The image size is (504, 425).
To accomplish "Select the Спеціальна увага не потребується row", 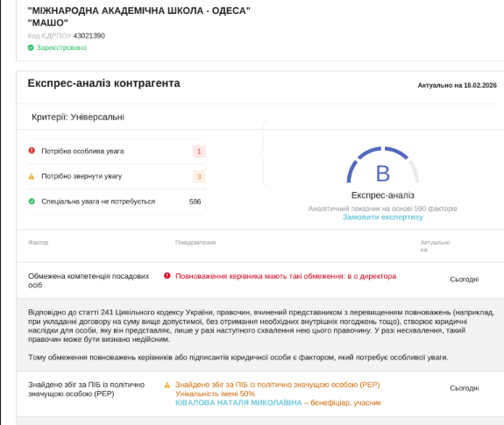I will 117,202.
